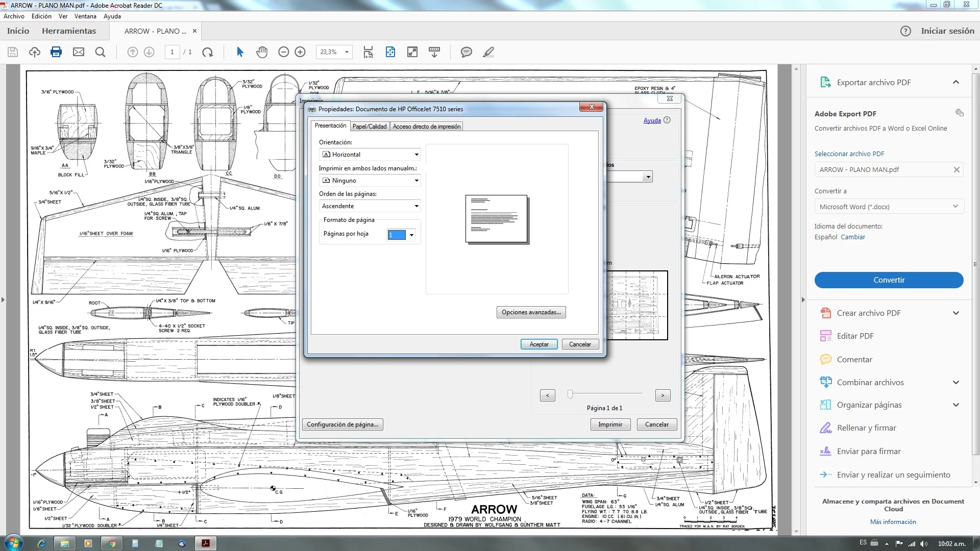Expand the Crear archivo PDF section

(955, 313)
